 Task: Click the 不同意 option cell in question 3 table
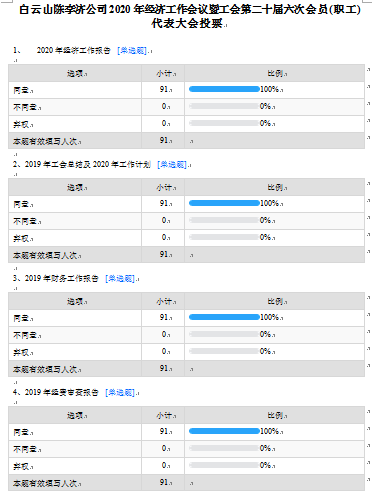point(75,335)
